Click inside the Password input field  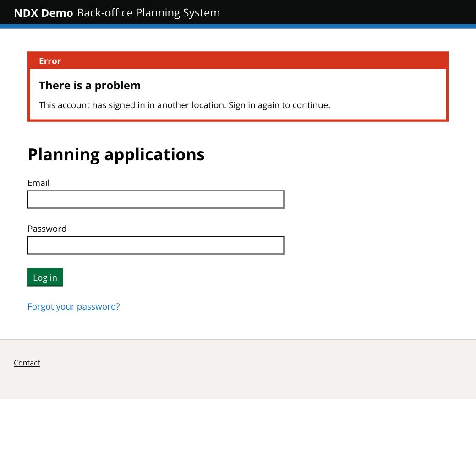click(156, 245)
